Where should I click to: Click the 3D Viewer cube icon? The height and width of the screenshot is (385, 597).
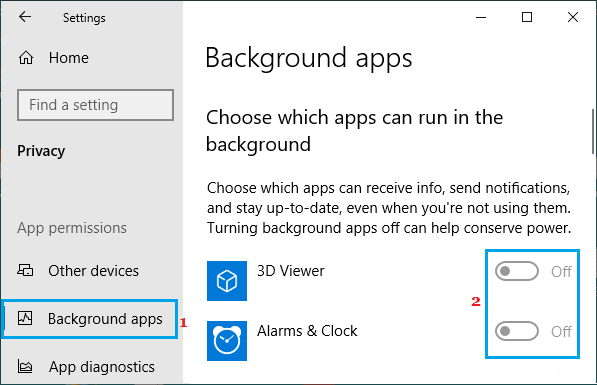[x=227, y=281]
